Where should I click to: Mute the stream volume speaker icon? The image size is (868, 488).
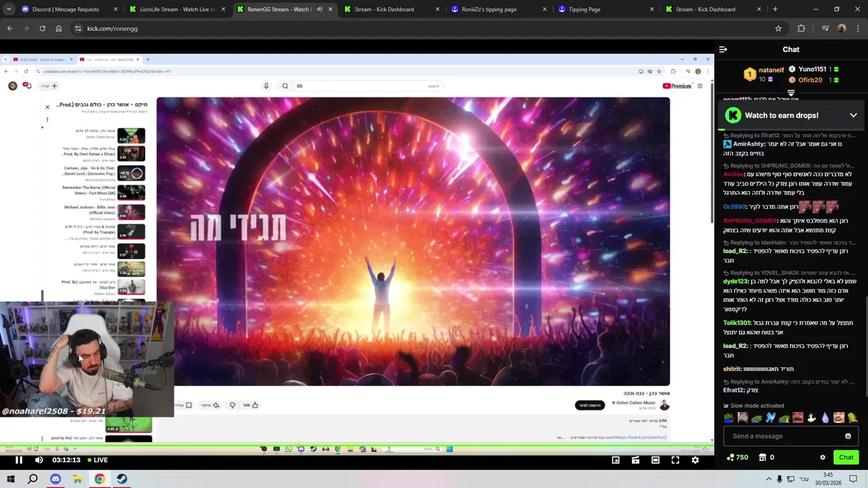tap(39, 460)
